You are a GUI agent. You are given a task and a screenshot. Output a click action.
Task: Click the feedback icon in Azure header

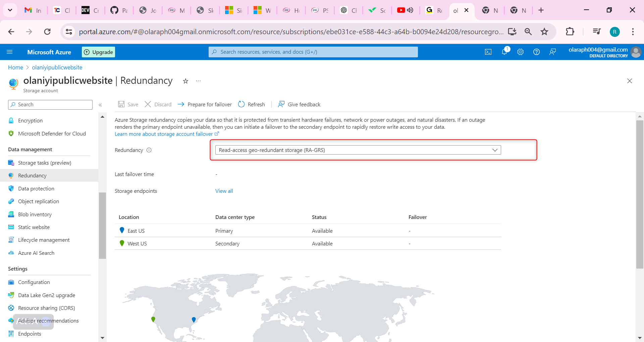click(x=552, y=52)
